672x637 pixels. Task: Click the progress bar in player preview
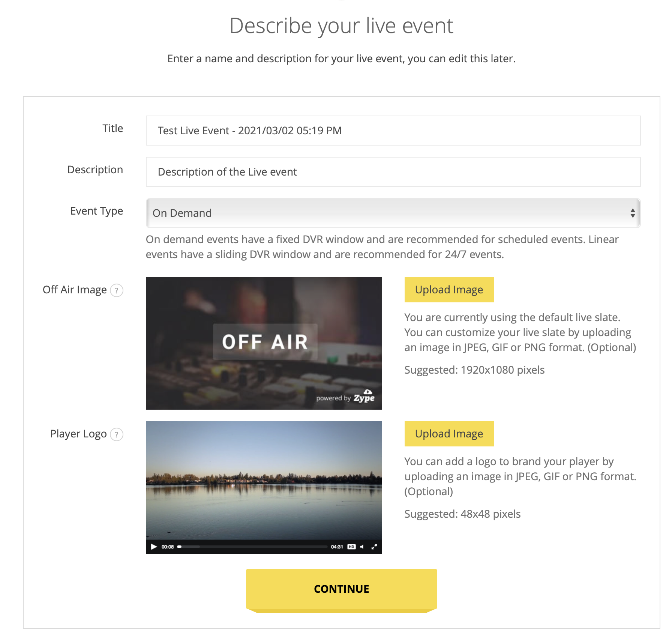(252, 547)
